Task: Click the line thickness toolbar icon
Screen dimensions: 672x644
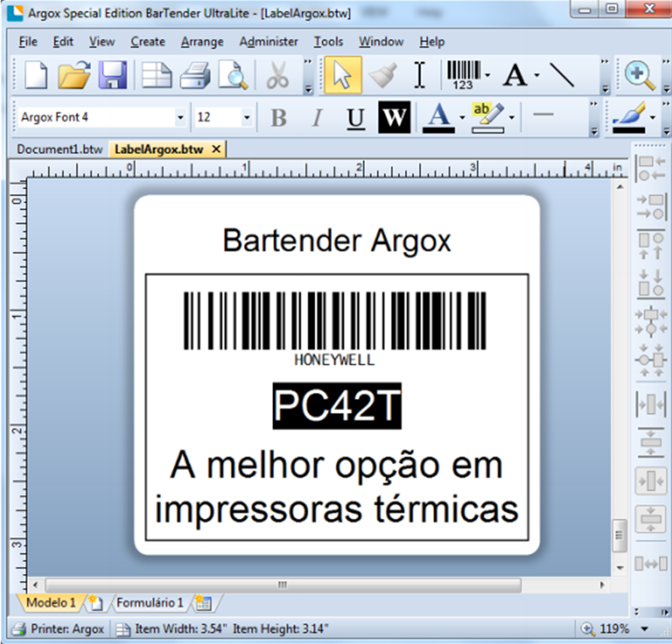Action: (543, 114)
